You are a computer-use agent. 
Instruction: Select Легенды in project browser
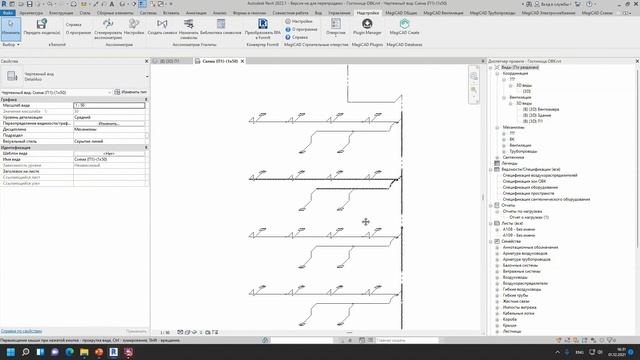tap(509, 163)
